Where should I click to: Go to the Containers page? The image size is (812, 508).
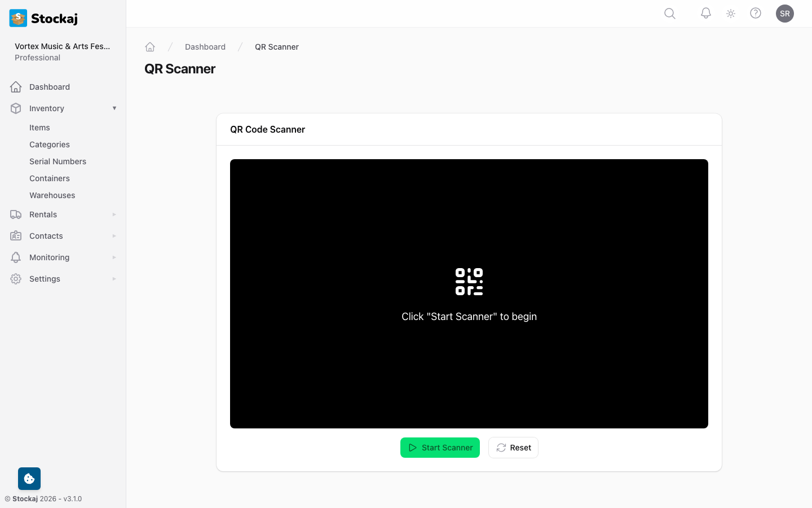tap(50, 178)
